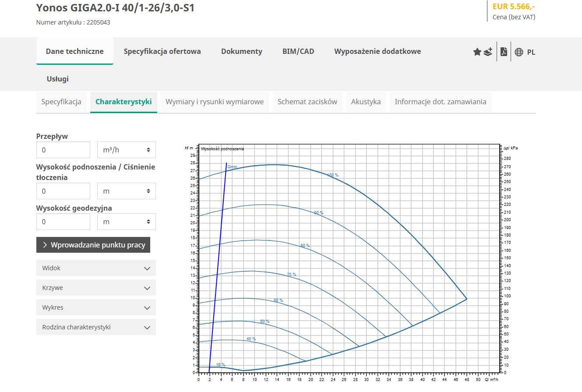Switch to Specyfikacja ofertowa tab
582x392 pixels.
162,51
